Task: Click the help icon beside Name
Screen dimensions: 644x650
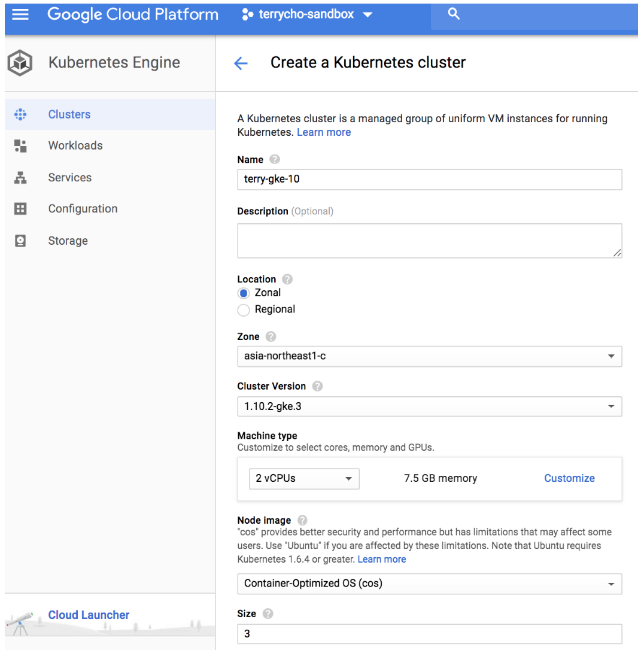Action: 274,160
